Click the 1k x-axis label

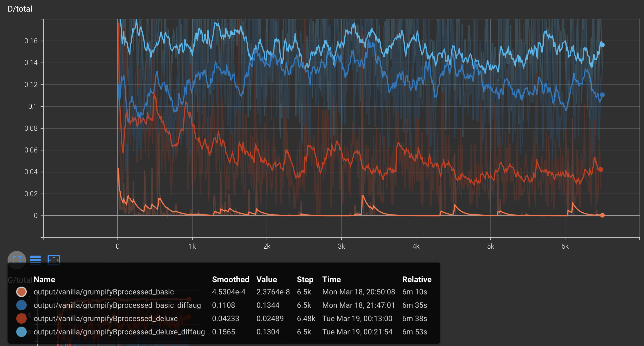192,246
